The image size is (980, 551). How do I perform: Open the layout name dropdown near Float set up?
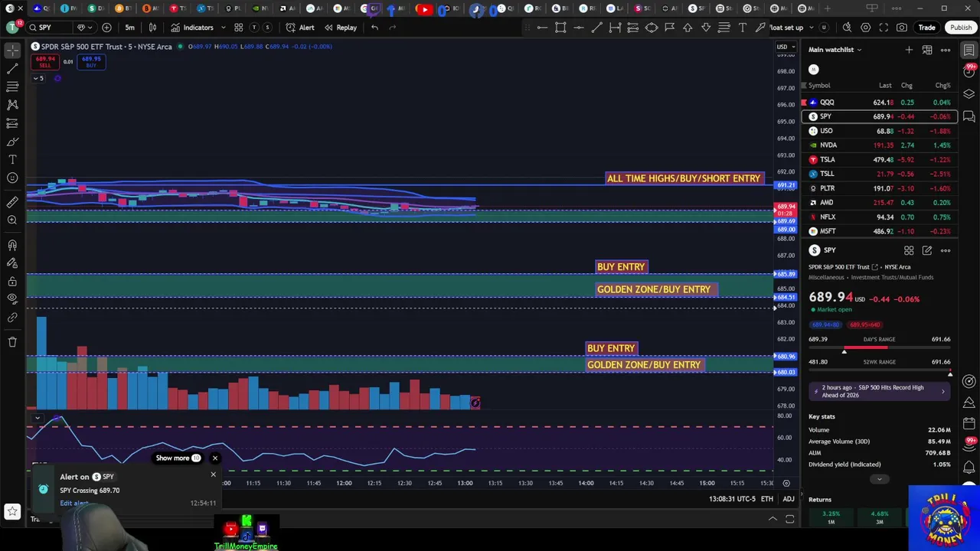pyautogui.click(x=813, y=28)
